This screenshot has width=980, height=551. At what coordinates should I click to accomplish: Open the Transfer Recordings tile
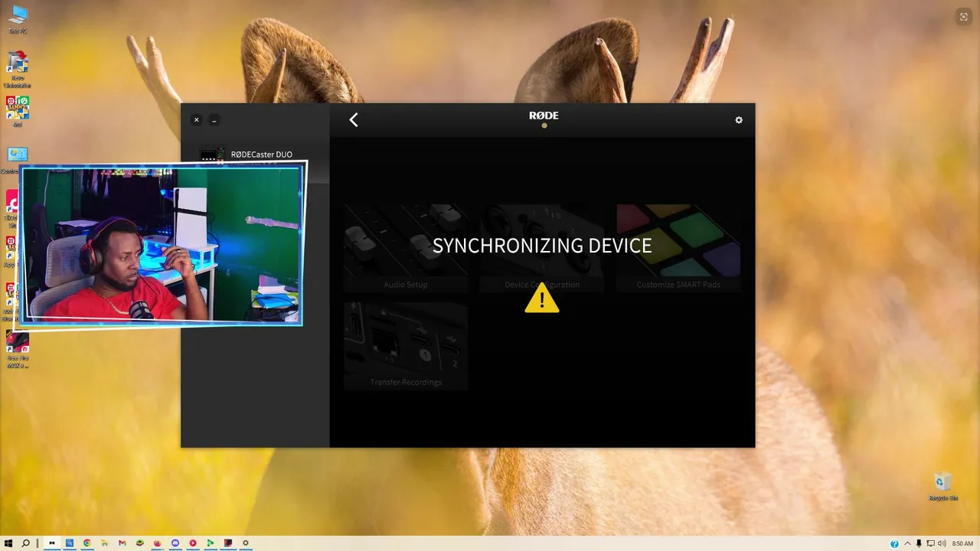[x=406, y=346]
